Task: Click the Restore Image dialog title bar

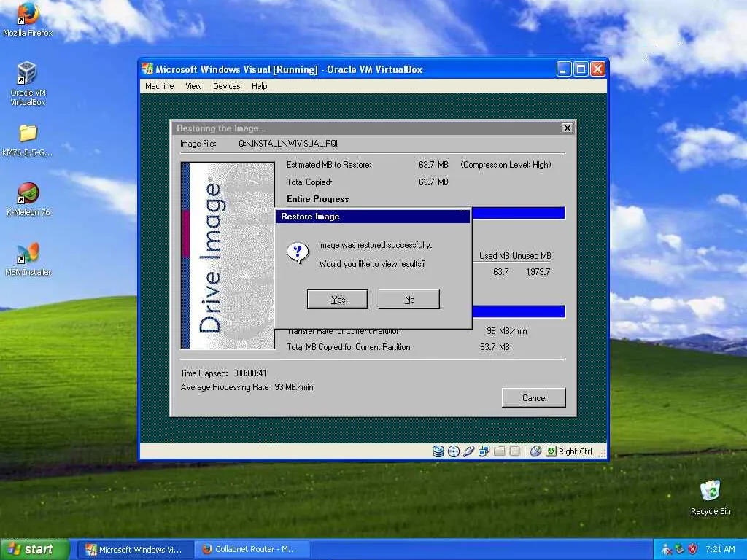Action: 373,217
